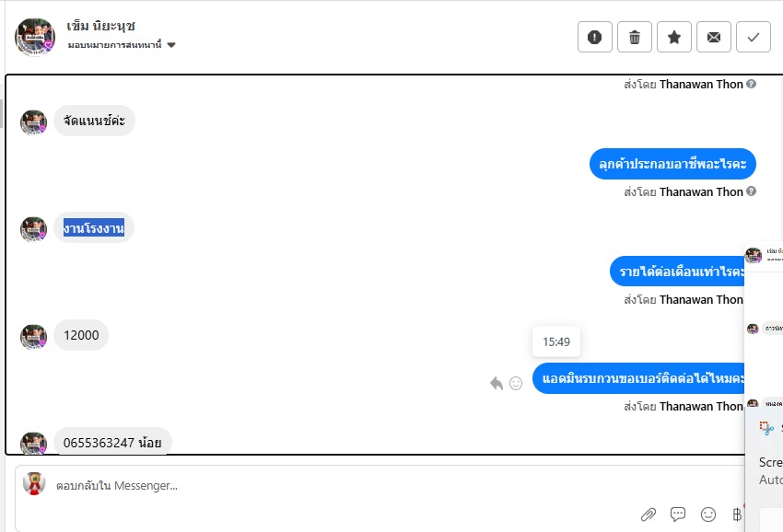Click the Snipping tool scissors icon
The width and height of the screenshot is (783, 532).
(x=766, y=428)
